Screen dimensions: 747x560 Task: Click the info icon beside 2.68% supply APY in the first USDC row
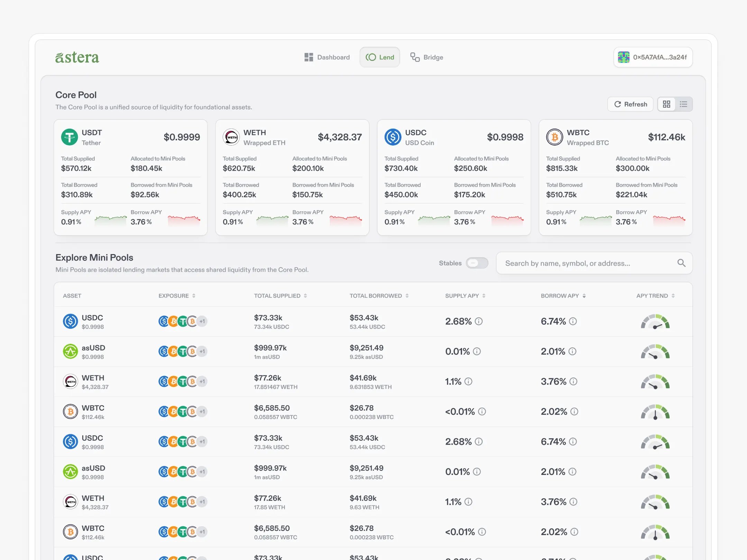(479, 321)
